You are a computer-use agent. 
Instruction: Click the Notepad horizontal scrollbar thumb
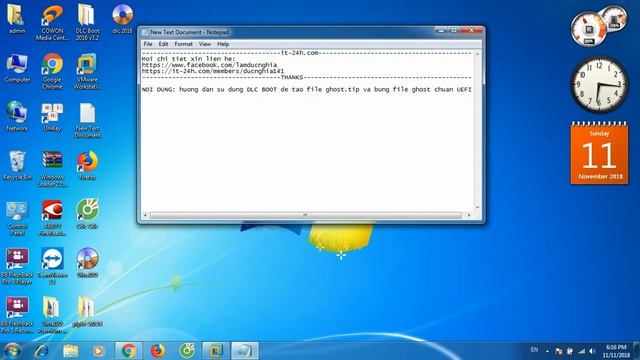(305, 215)
